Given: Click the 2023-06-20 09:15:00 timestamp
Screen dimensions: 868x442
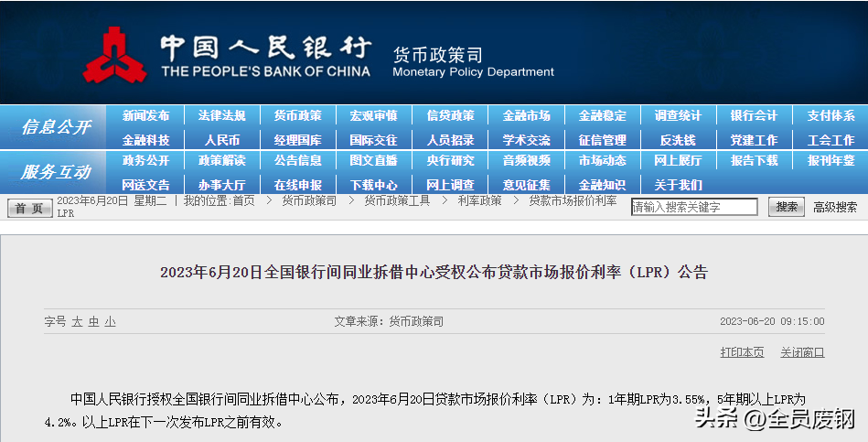Looking at the screenshot, I should [772, 321].
